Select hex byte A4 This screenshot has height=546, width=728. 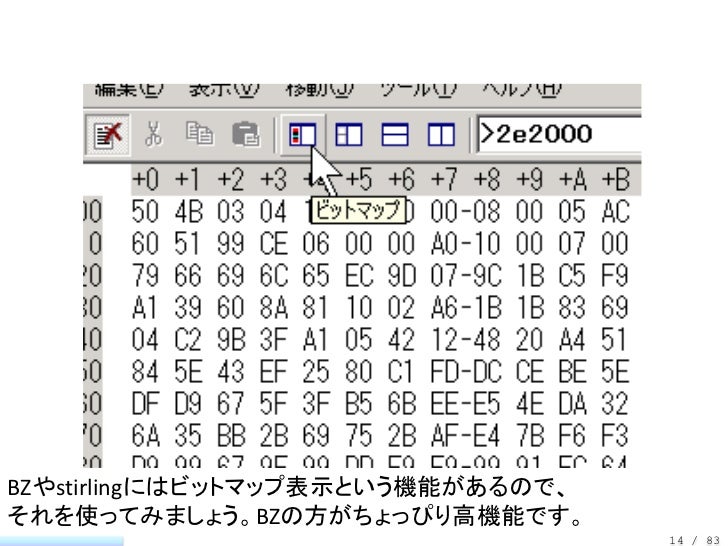coord(572,339)
